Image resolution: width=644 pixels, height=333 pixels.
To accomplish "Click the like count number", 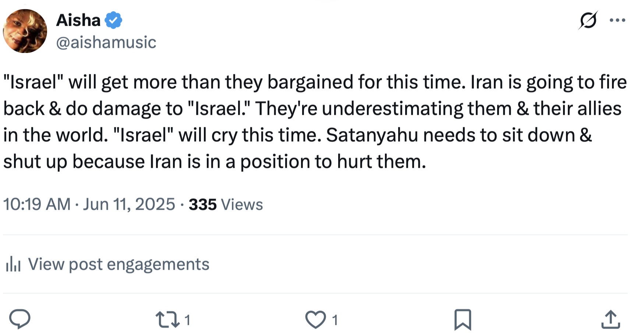I will point(335,320).
